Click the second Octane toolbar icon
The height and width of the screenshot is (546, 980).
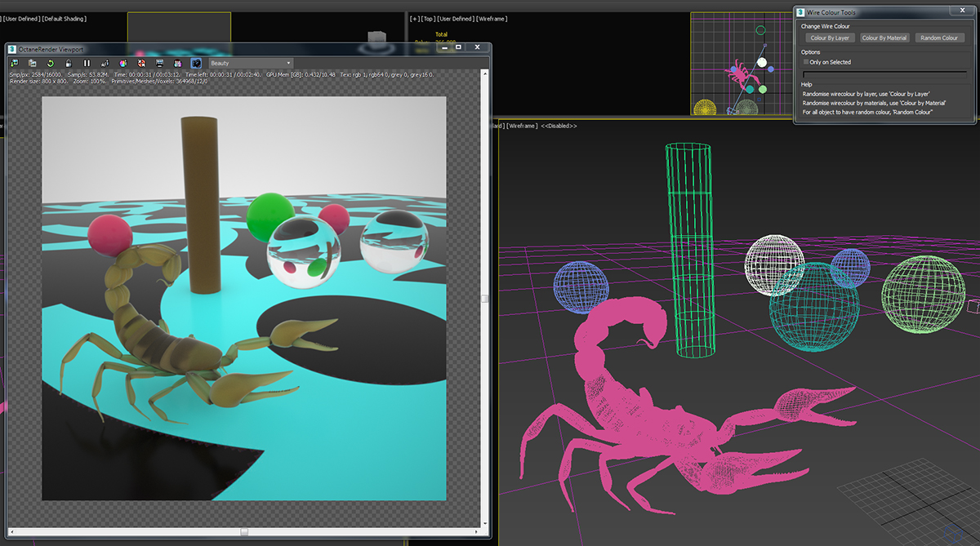[x=33, y=63]
